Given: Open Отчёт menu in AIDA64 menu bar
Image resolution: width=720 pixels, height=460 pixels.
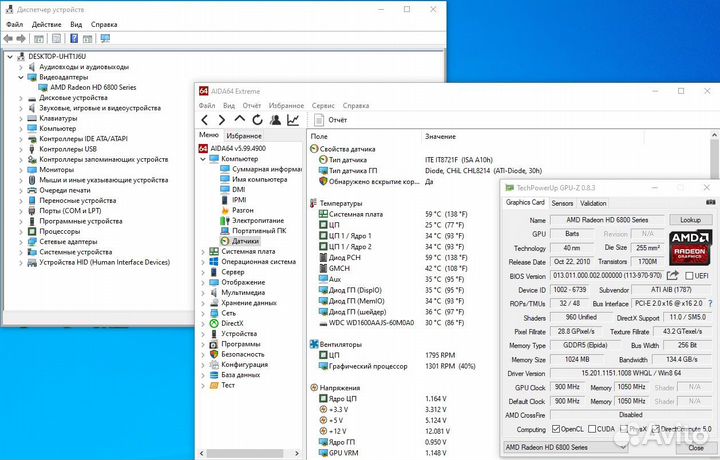Looking at the screenshot, I should click(252, 106).
